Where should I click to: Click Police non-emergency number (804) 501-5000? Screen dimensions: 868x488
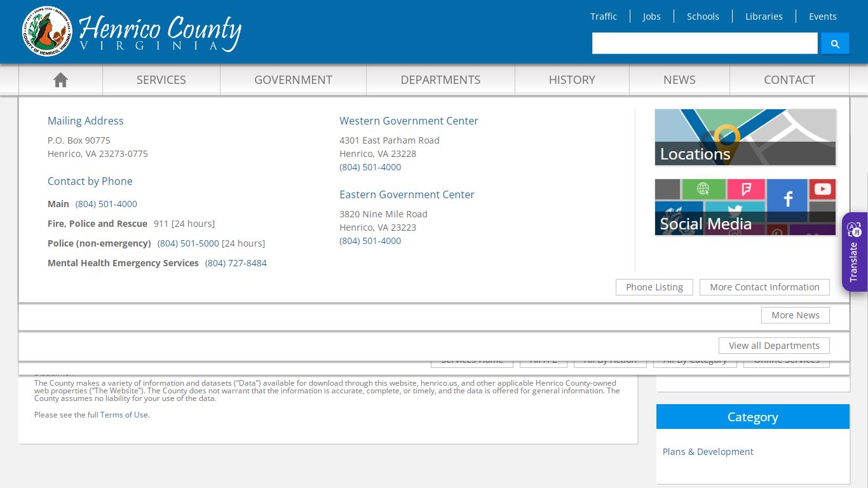point(188,243)
